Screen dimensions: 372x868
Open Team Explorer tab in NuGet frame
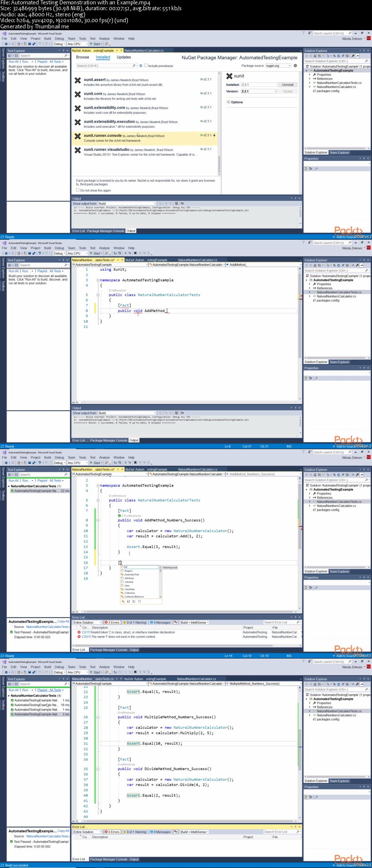coord(339,153)
